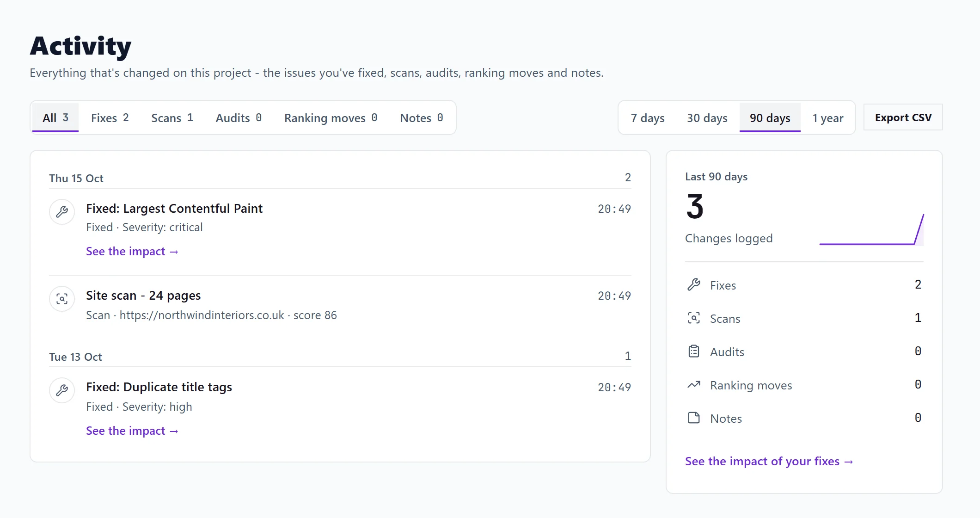Select the All 3 tab

(55, 118)
